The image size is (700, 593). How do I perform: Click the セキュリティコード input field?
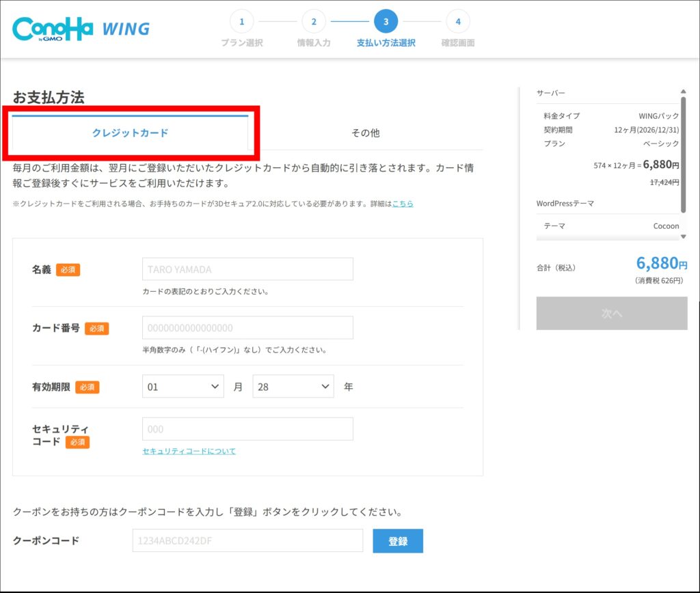click(x=247, y=429)
